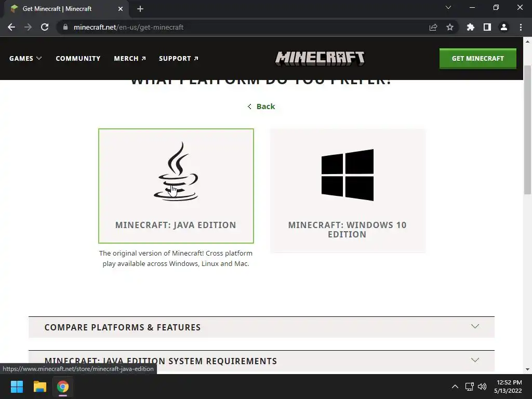The height and width of the screenshot is (399, 532).
Task: Share this page icon
Action: point(433,27)
